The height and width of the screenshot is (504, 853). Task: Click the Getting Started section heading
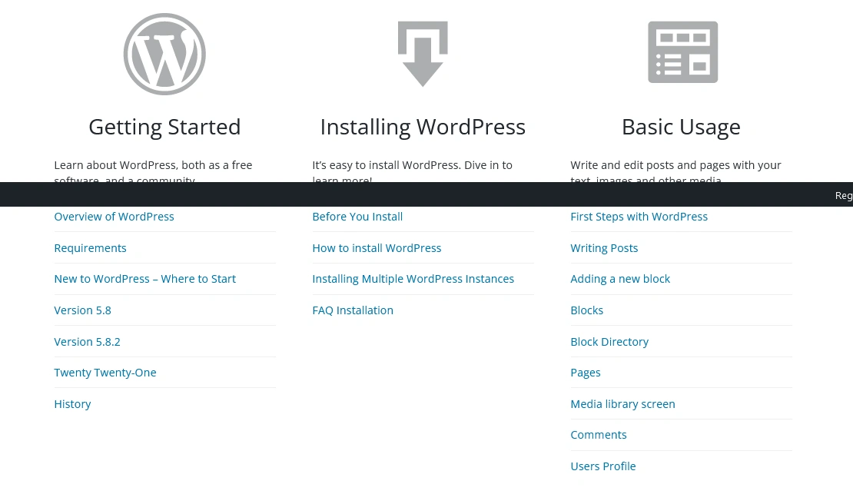[x=164, y=126]
